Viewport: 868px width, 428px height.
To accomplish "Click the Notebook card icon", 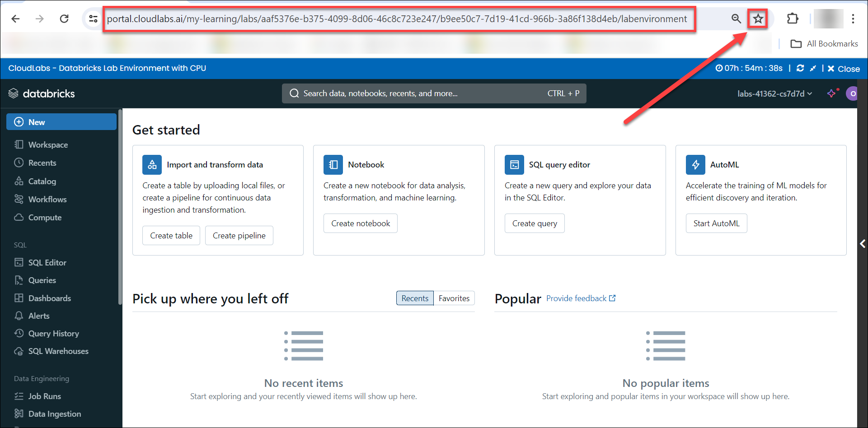I will click(x=333, y=165).
